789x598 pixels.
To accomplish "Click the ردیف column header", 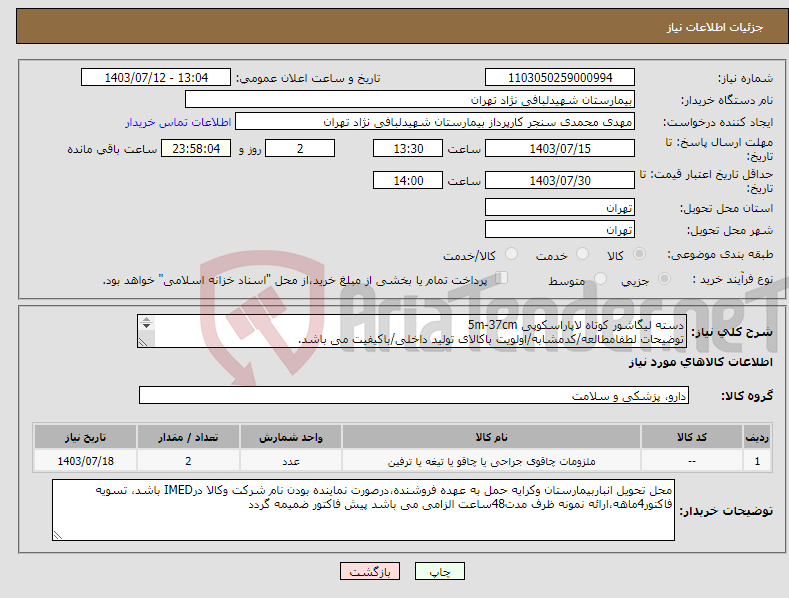I will tap(757, 437).
